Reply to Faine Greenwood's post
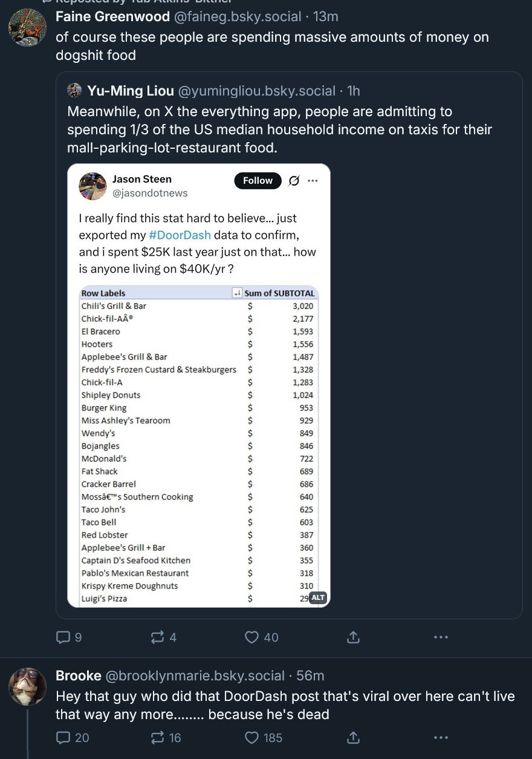532x759 pixels. pyautogui.click(x=68, y=637)
